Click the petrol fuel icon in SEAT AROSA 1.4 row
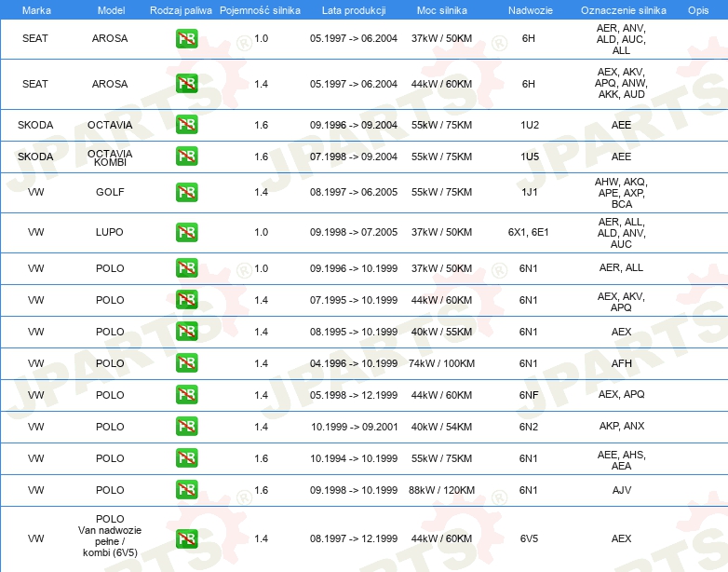728x572 pixels. 186,84
